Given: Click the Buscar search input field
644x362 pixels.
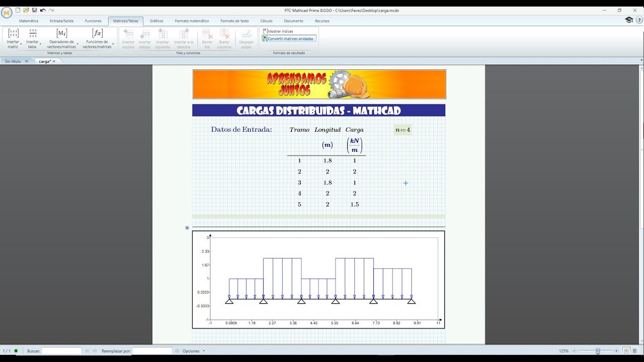Looking at the screenshot, I should coord(61,351).
